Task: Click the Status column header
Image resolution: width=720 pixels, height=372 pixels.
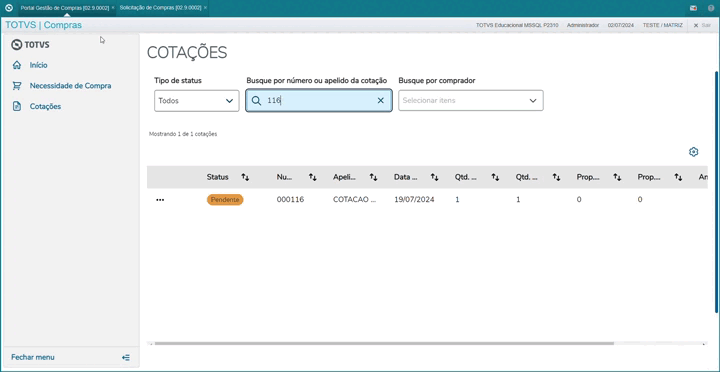Action: (217, 177)
